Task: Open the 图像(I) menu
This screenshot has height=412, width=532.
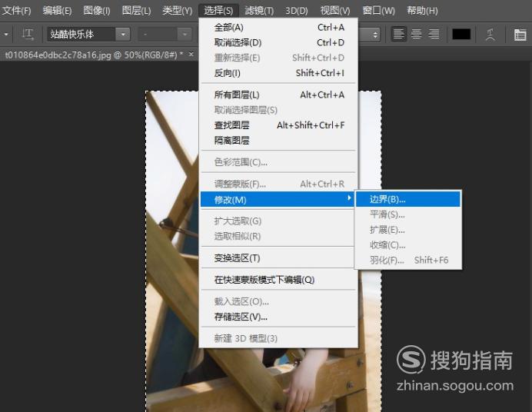Action: pos(97,11)
